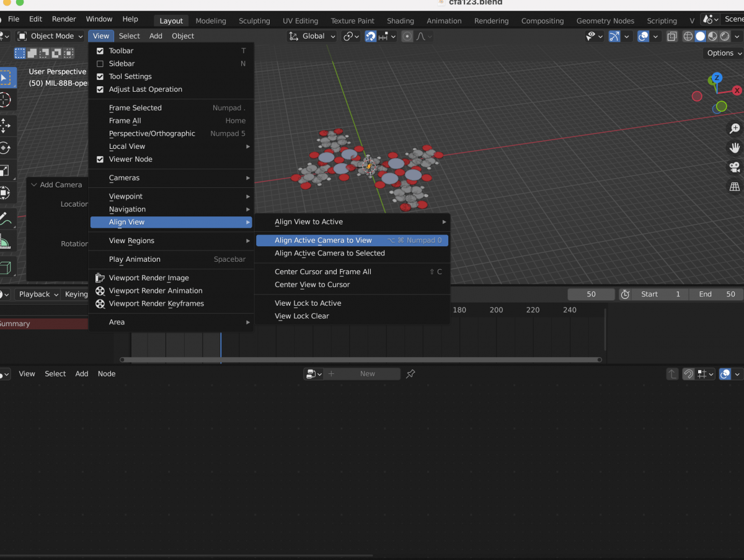Enable the Sidebar checkbox
The width and height of the screenshot is (744, 560).
point(100,64)
